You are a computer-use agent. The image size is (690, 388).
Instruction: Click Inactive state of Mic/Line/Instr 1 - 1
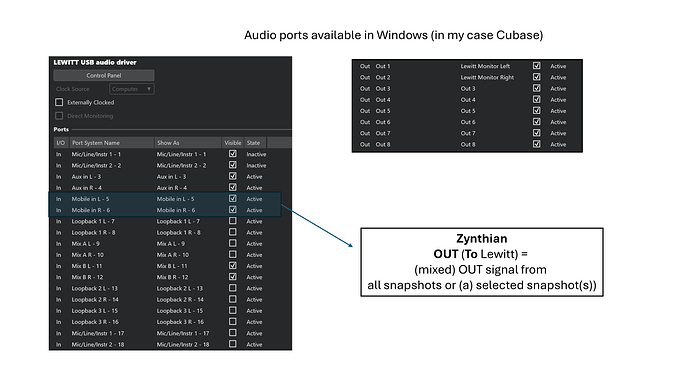click(256, 154)
